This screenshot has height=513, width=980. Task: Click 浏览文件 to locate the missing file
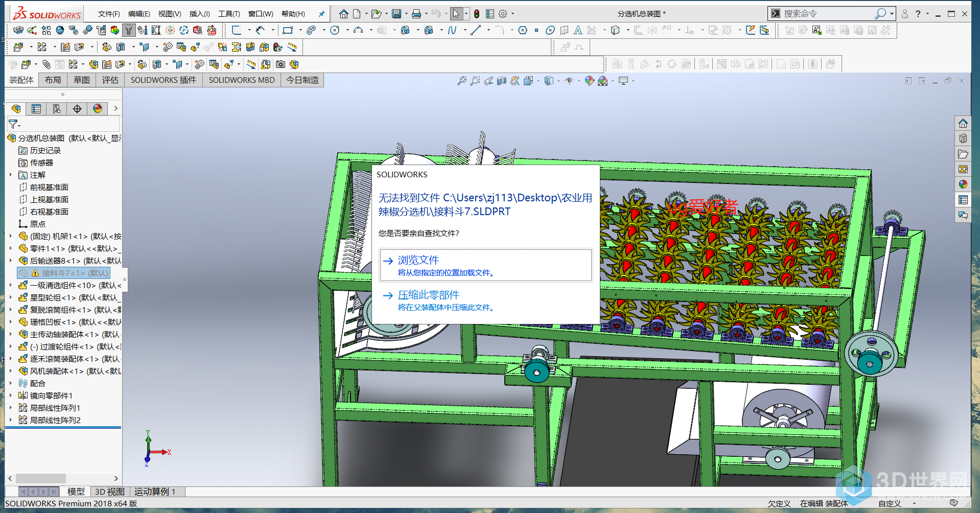(x=485, y=265)
